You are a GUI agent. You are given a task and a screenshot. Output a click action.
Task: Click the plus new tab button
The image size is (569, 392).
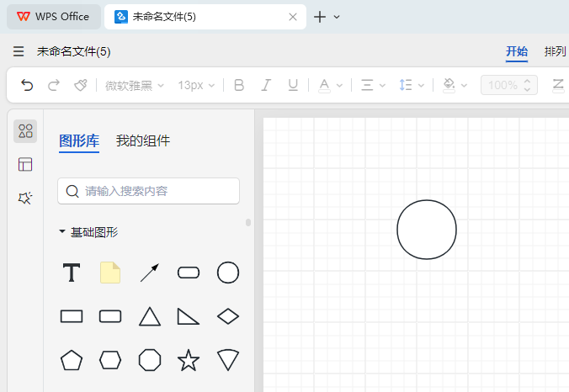(320, 17)
